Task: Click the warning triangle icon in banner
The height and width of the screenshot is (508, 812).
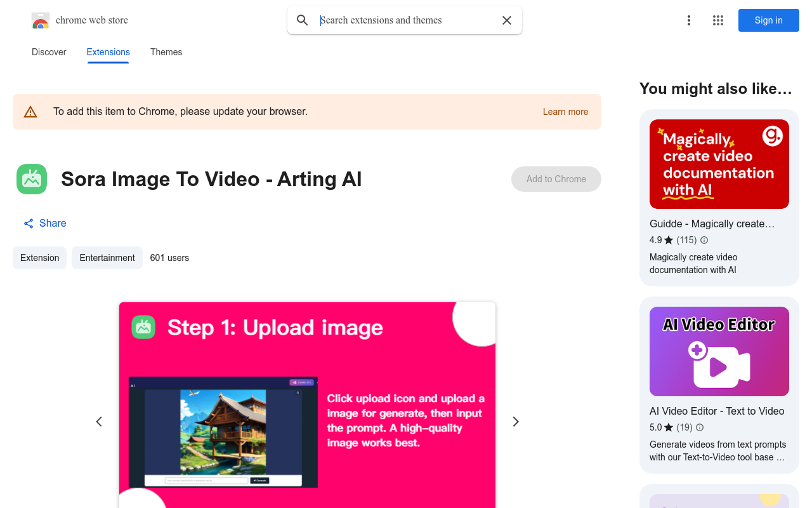Action: 30,112
